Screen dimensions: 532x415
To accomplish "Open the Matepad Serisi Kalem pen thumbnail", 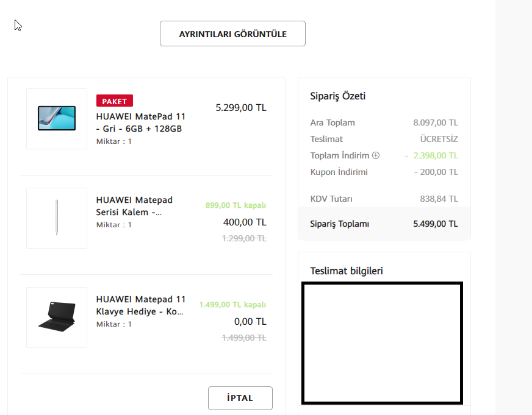I will coord(57,218).
